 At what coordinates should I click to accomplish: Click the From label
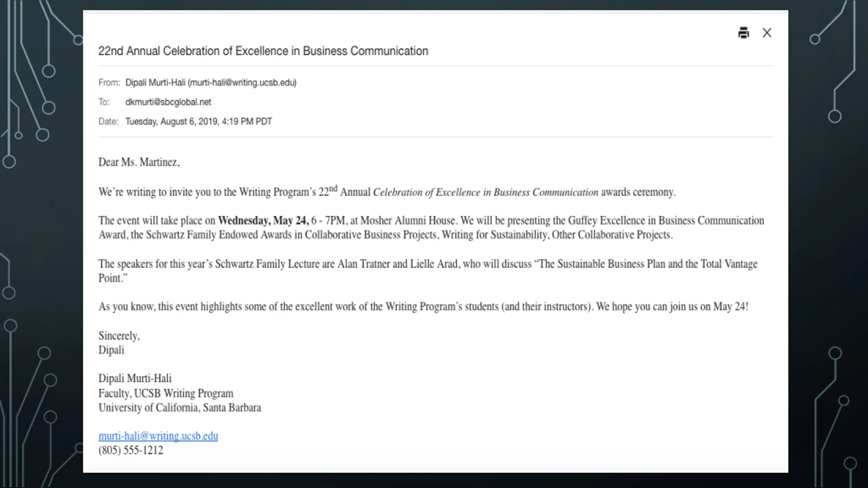[109, 83]
